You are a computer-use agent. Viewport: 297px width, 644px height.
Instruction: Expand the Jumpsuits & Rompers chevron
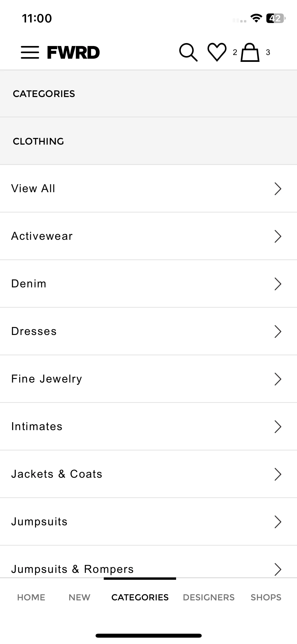point(278,569)
